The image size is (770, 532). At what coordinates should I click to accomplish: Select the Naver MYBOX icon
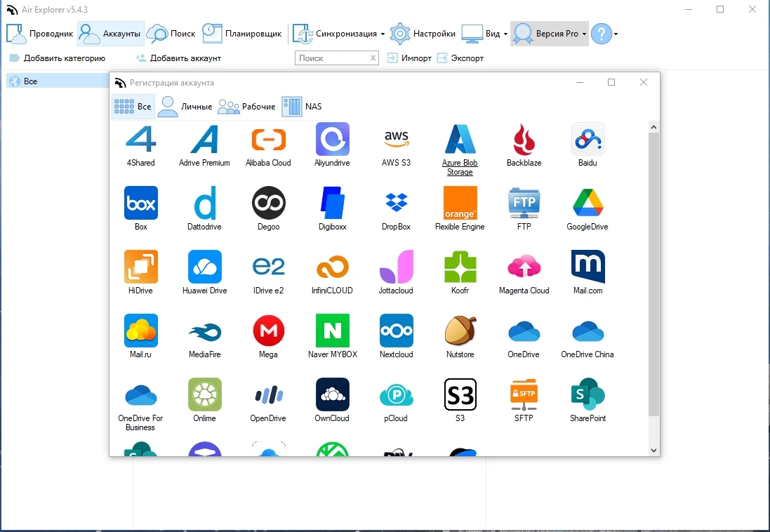333,331
